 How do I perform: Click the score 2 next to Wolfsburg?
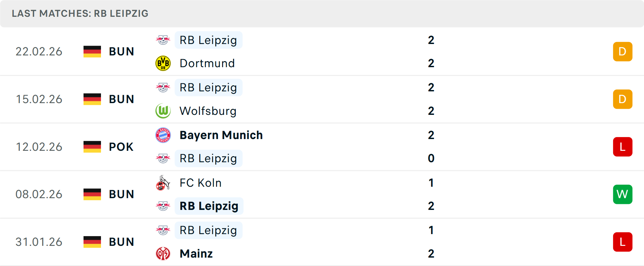[x=431, y=111]
